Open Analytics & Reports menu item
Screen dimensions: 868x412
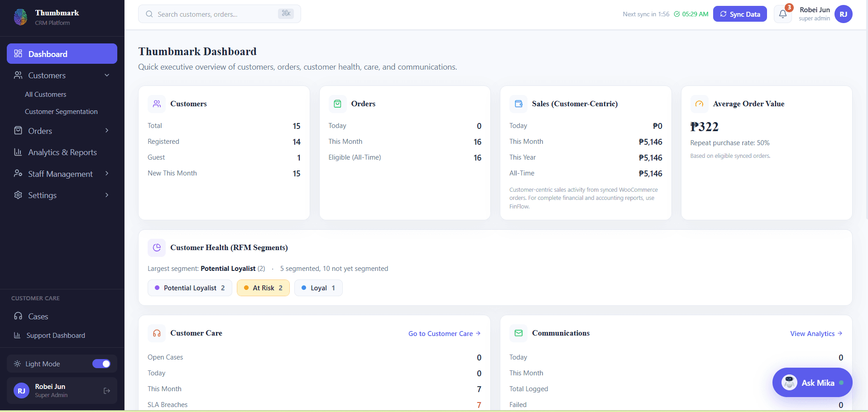point(62,152)
